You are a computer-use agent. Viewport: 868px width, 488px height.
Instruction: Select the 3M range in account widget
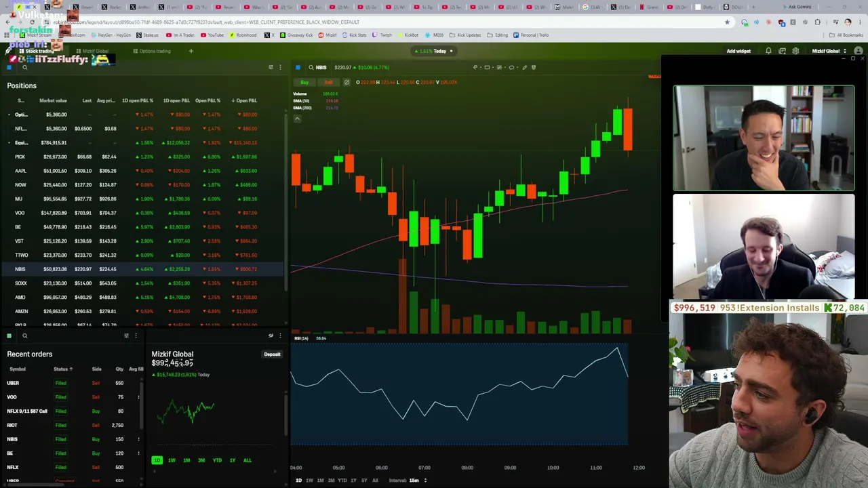click(x=201, y=460)
